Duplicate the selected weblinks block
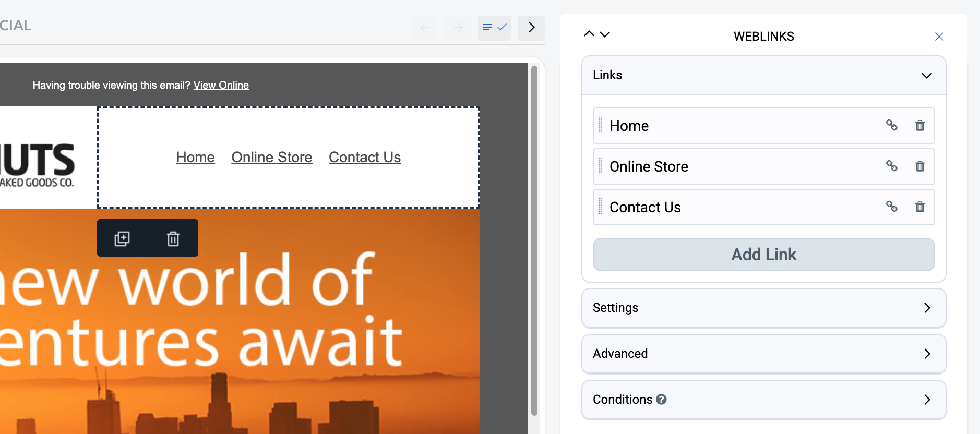The height and width of the screenshot is (434, 980). [122, 238]
